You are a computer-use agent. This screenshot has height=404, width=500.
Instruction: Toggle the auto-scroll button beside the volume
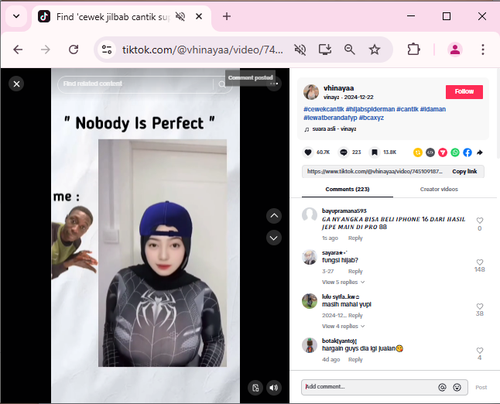pyautogui.click(x=256, y=388)
